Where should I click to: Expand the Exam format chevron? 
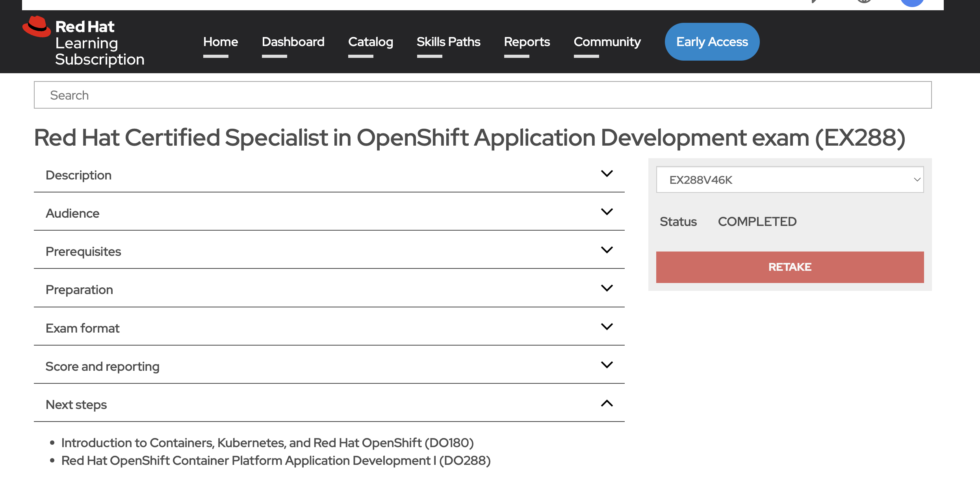click(x=607, y=326)
